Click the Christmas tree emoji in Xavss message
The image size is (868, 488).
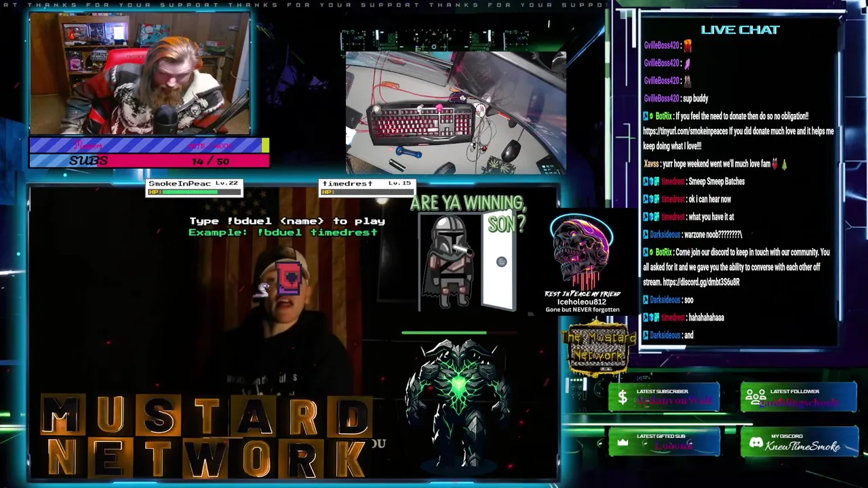tap(785, 163)
